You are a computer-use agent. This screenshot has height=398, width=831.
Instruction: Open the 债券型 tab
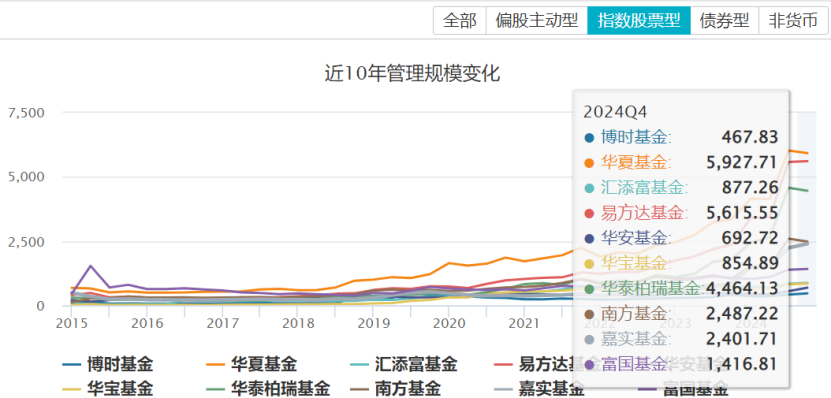coord(724,21)
